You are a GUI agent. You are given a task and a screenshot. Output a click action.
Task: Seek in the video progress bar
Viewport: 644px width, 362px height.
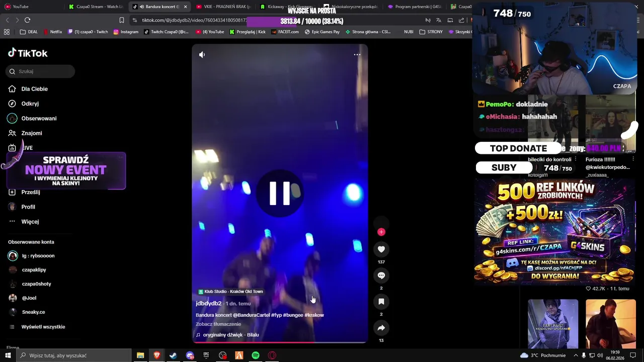tap(280, 342)
